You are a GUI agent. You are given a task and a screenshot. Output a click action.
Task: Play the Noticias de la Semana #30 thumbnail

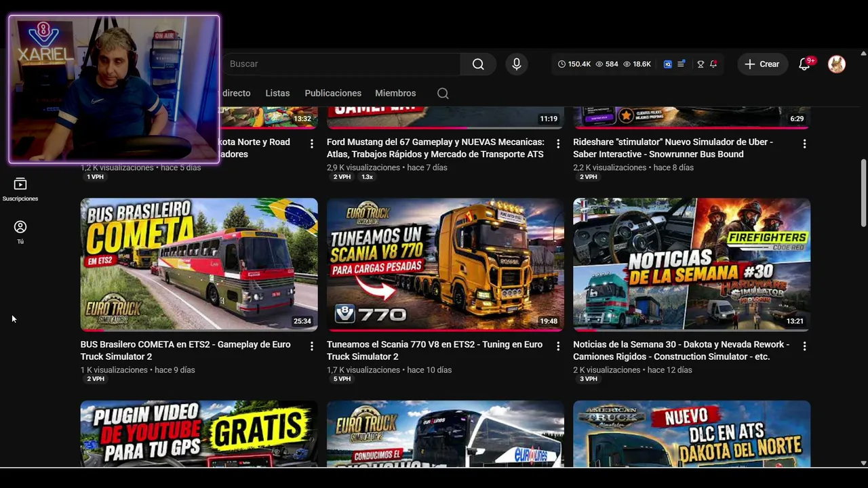[x=692, y=264]
